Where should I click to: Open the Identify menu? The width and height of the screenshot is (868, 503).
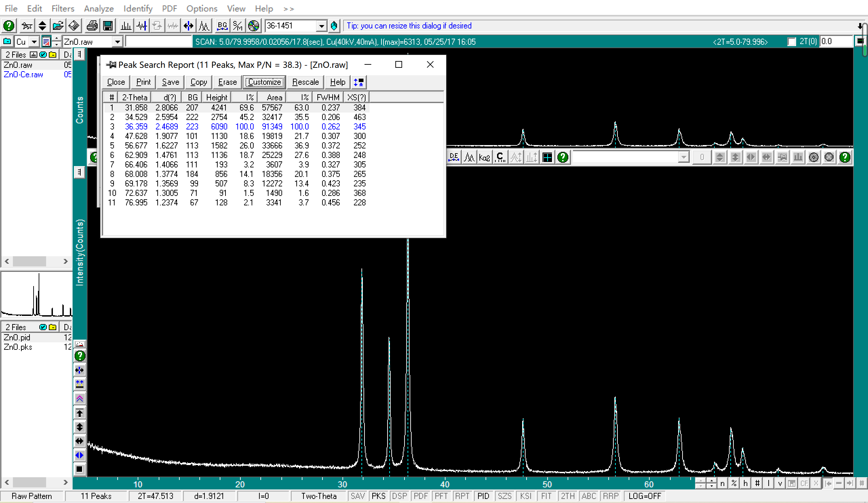[138, 8]
